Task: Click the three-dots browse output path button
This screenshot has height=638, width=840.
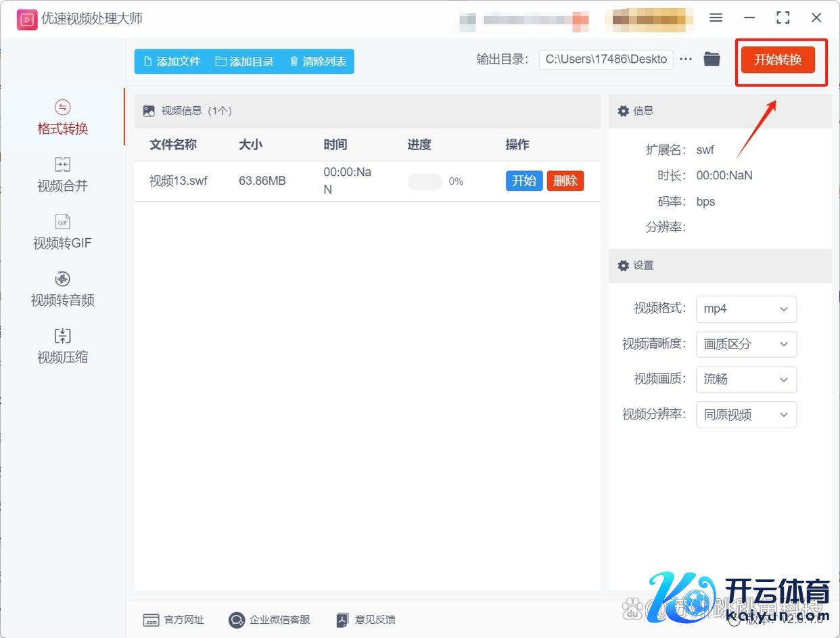Action: [x=686, y=60]
